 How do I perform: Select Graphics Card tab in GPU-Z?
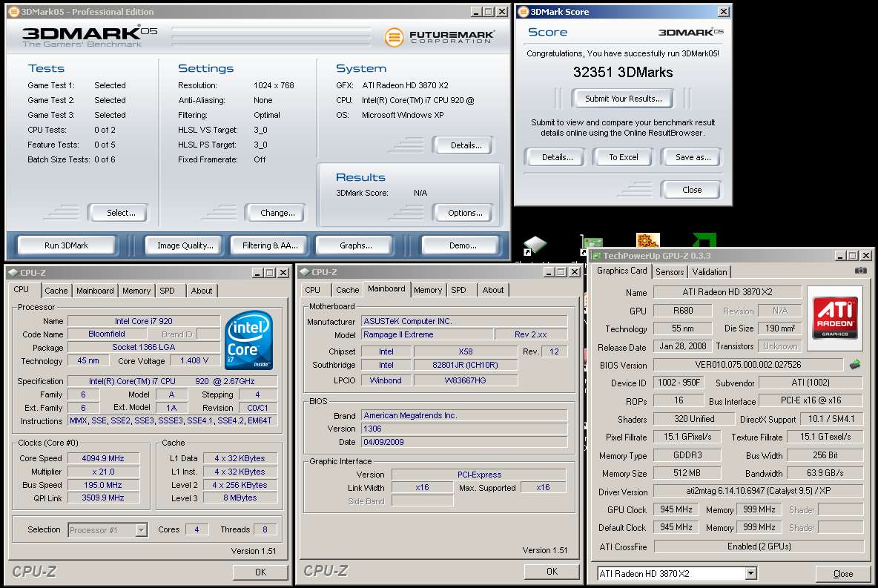621,271
